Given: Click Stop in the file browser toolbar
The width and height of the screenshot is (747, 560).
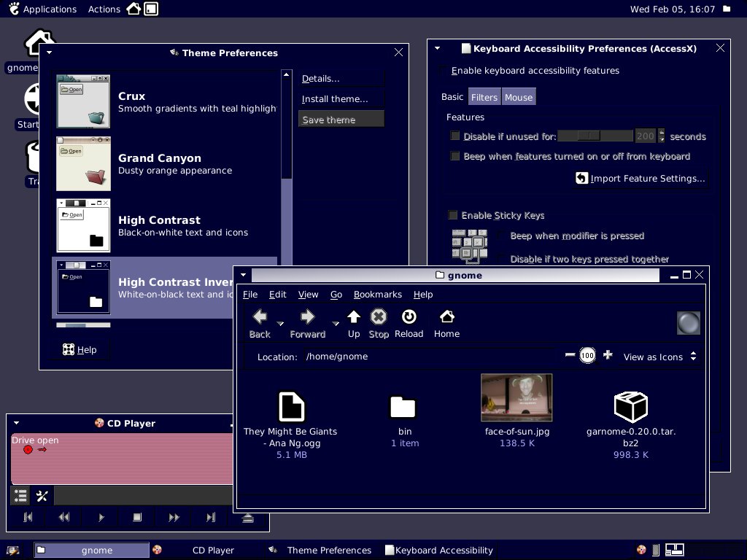Looking at the screenshot, I should click(379, 324).
